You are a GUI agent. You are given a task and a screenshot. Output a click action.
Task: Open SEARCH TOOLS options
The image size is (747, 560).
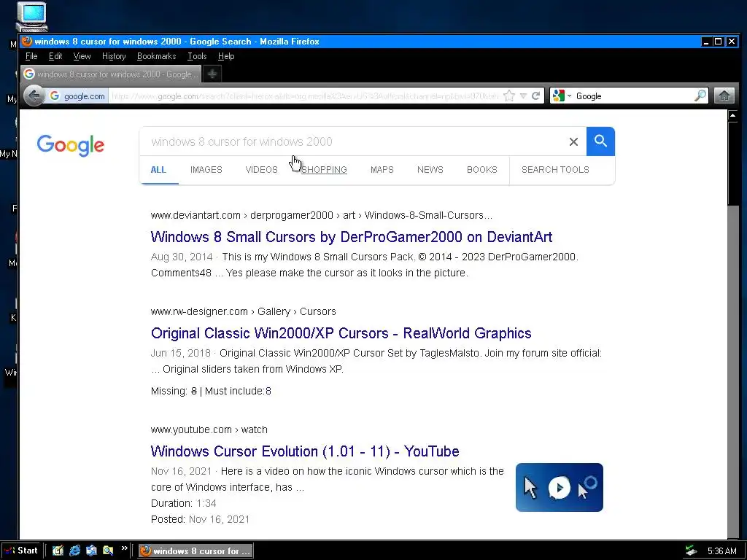(555, 170)
